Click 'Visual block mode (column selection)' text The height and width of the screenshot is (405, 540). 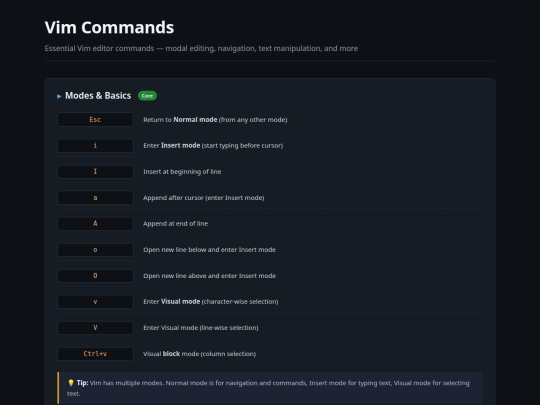[200, 354]
